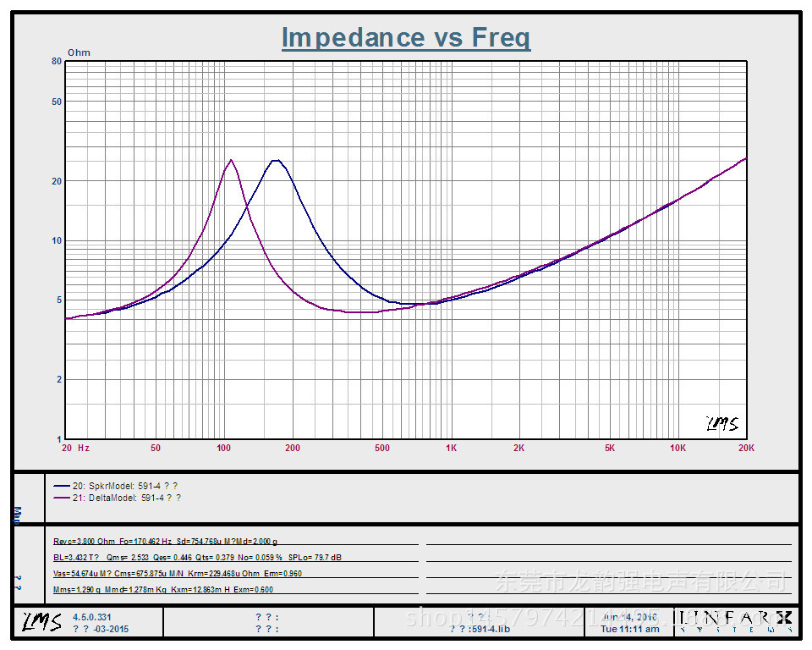812x650 pixels.
Task: Click the version number '4.5.0.331'
Action: click(91, 617)
